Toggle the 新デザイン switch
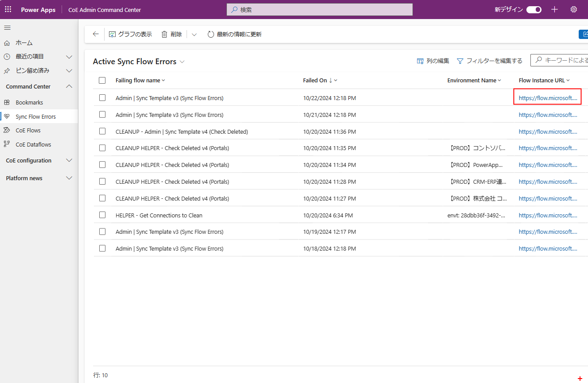 [x=533, y=9]
